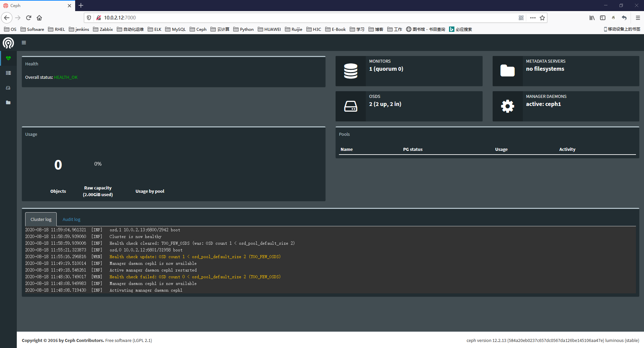
Task: Open the MySQL bookmarks folder
Action: (176, 29)
